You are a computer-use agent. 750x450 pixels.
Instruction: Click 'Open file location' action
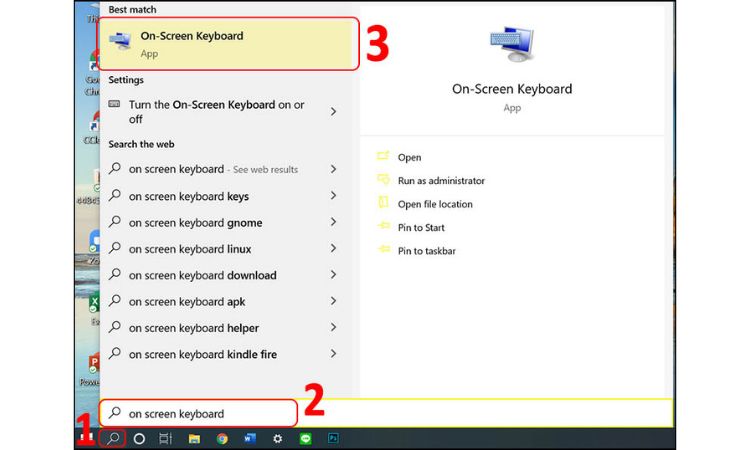435,204
